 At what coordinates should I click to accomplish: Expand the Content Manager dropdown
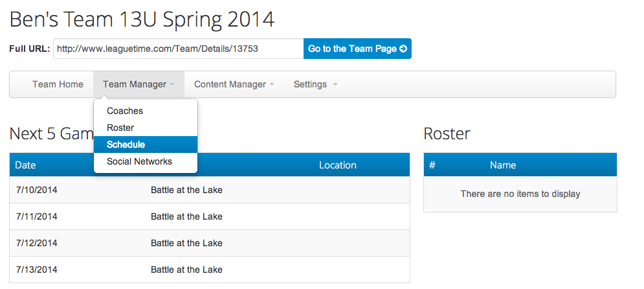pyautogui.click(x=234, y=84)
